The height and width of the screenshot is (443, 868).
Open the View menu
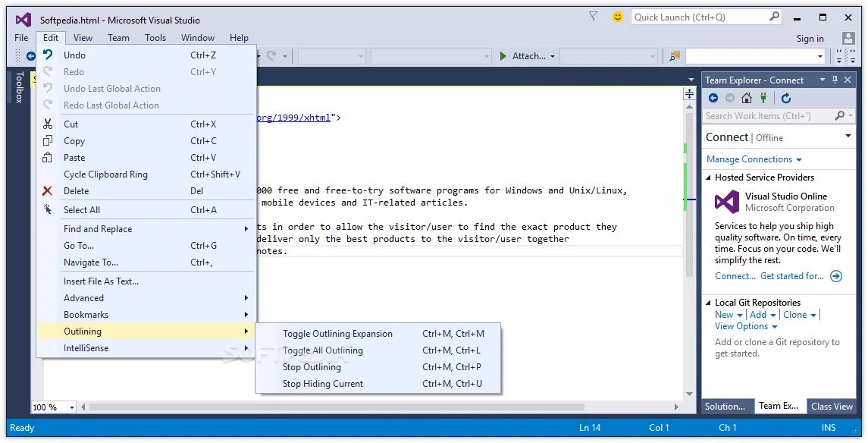pos(83,38)
